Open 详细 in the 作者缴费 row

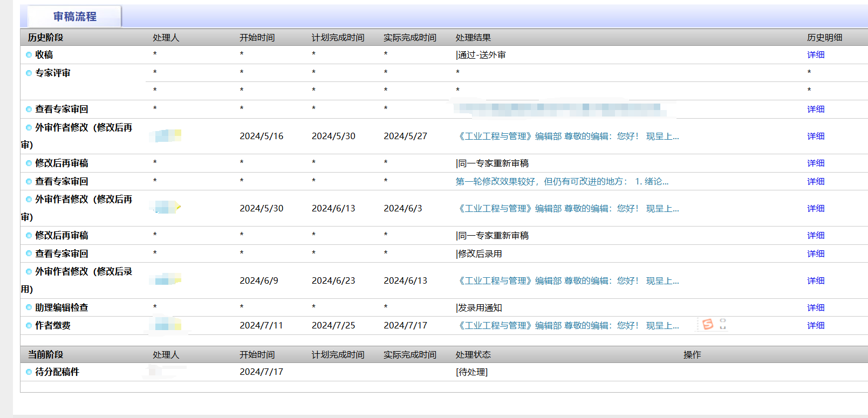click(816, 326)
